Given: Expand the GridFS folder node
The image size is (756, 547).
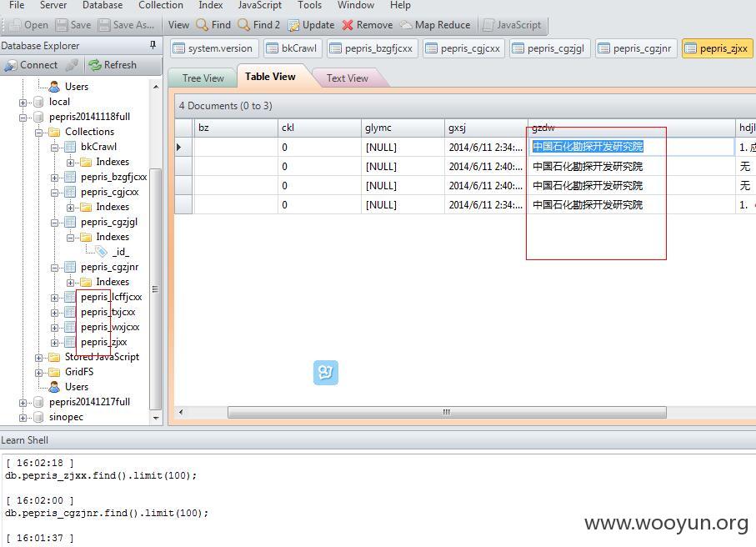Looking at the screenshot, I should [38, 373].
